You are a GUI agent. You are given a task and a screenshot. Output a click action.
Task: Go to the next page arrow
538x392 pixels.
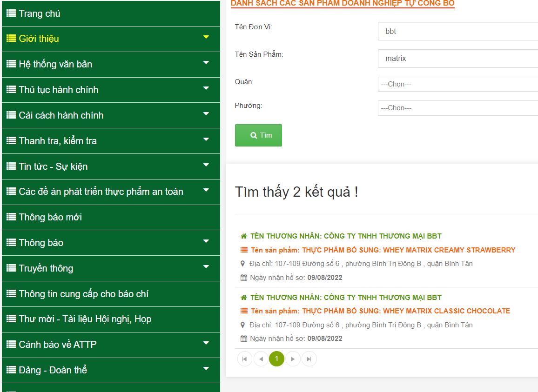293,359
